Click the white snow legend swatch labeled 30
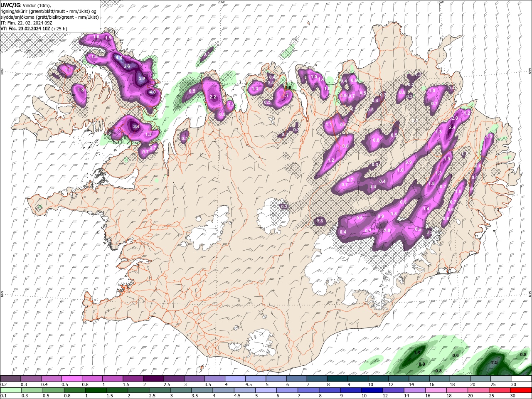Image resolution: width=532 pixels, height=399 pixels. [x=521, y=379]
